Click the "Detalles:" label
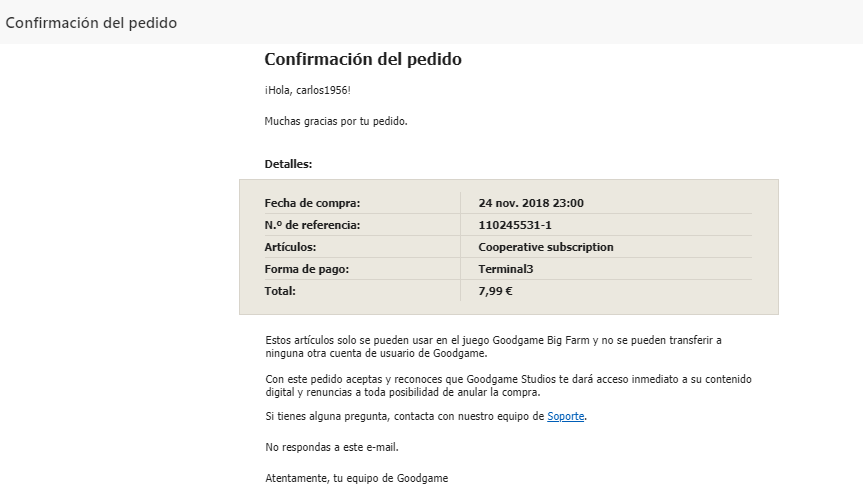863x495 pixels. pos(288,164)
